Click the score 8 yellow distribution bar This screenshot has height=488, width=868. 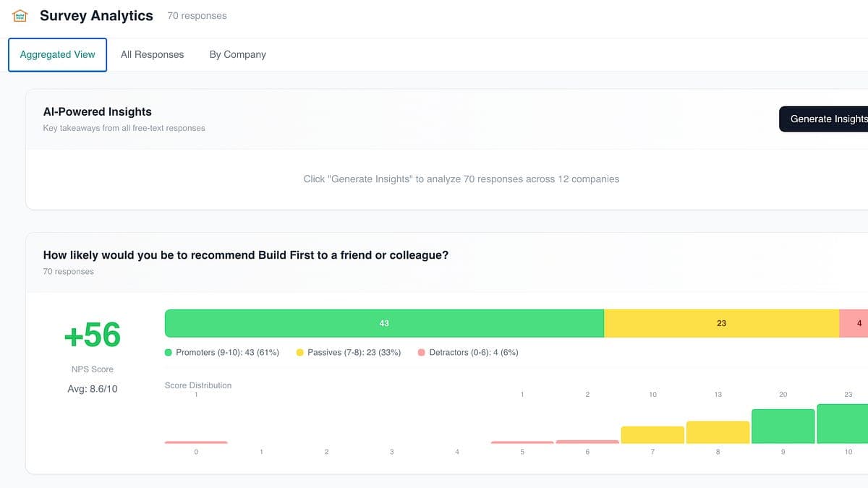718,432
